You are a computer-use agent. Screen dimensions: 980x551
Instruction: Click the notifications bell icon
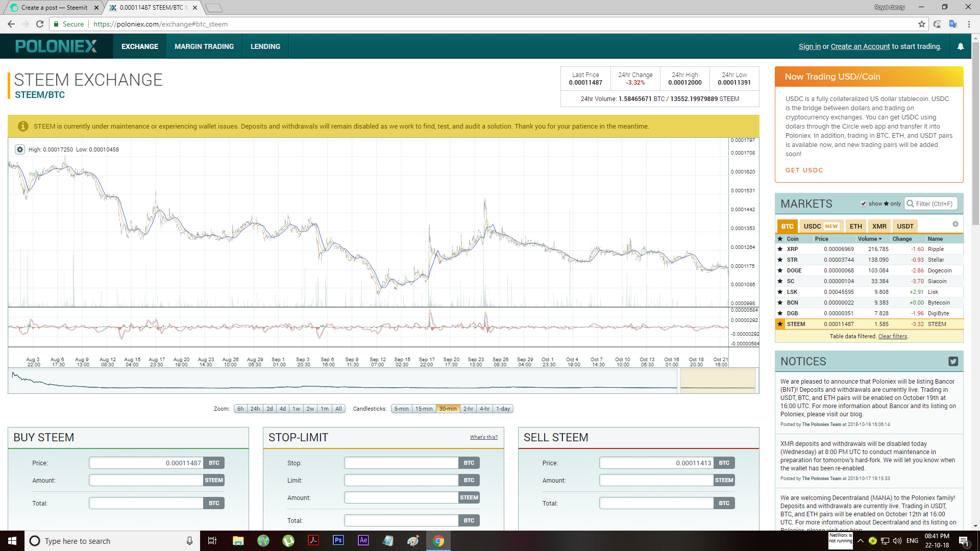tap(960, 46)
